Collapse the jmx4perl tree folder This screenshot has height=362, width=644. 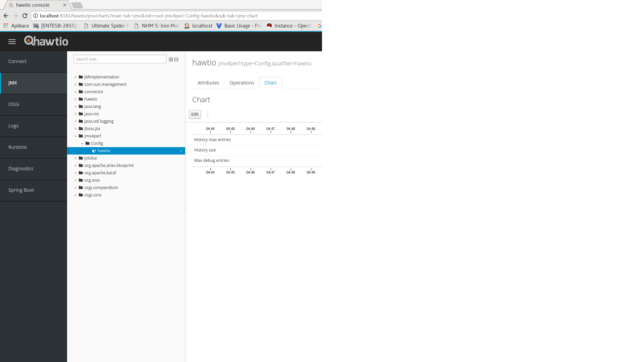pyautogui.click(x=75, y=136)
